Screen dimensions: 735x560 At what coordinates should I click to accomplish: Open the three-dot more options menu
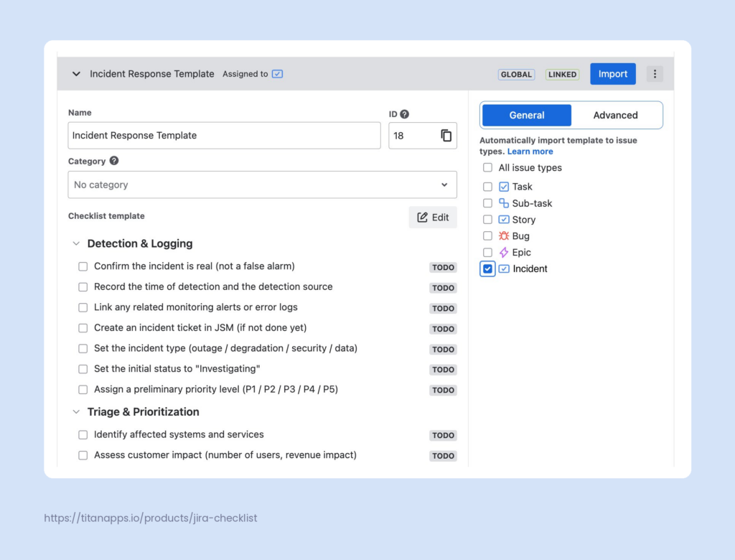tap(655, 74)
